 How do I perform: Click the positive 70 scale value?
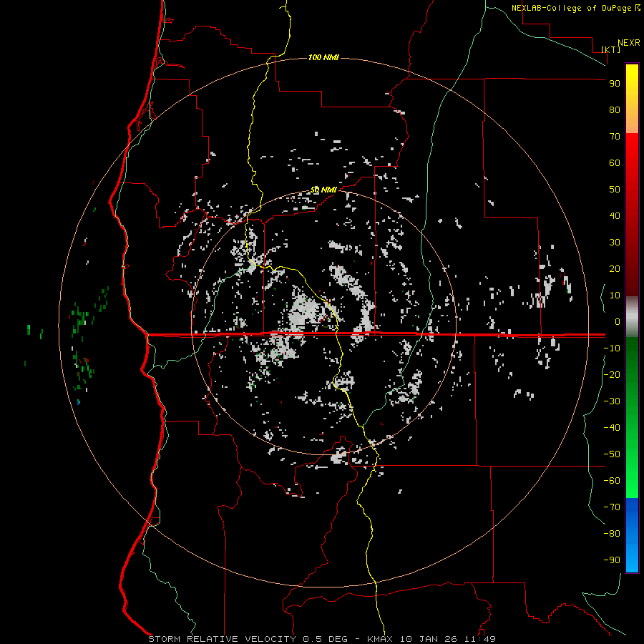pyautogui.click(x=615, y=137)
